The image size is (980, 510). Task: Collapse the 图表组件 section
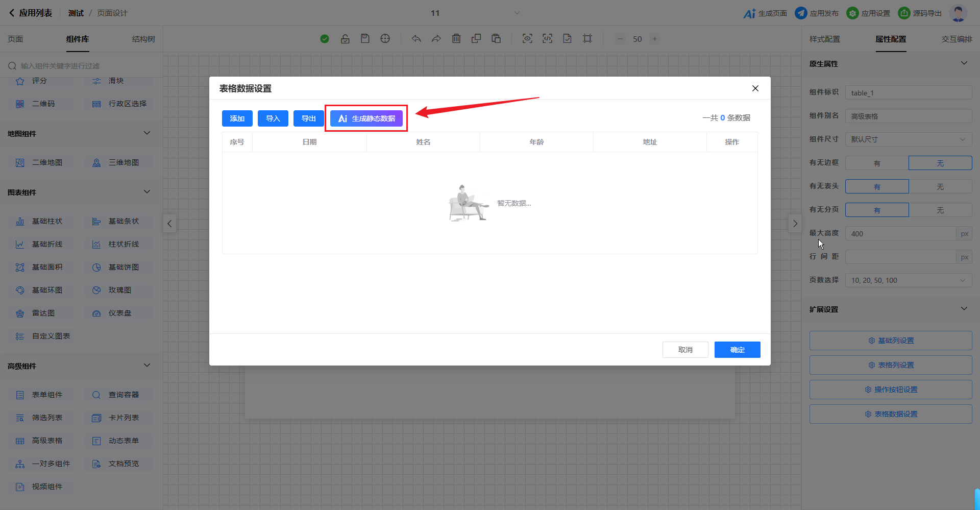click(x=147, y=192)
